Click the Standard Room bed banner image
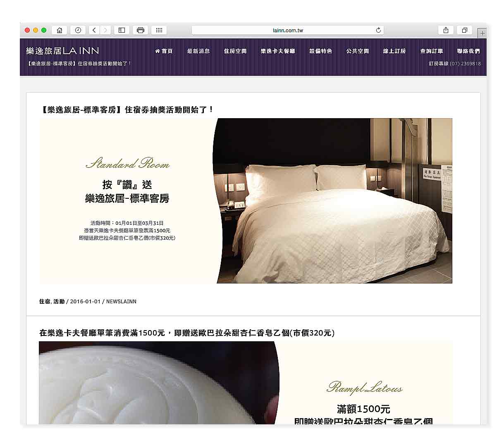Image resolution: width=504 pixels, height=445 pixels. 246,201
